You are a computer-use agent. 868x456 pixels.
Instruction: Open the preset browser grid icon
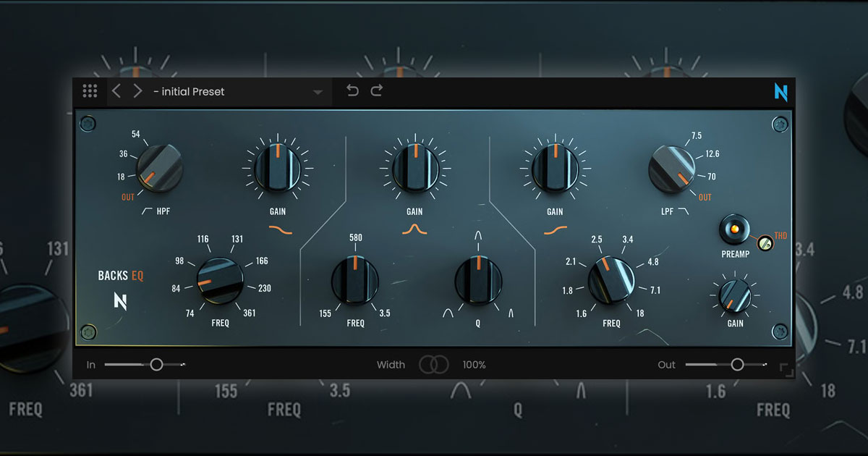coord(90,90)
